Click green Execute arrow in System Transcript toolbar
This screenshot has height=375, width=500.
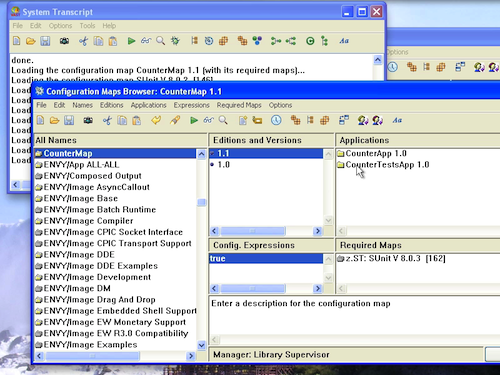[131, 41]
